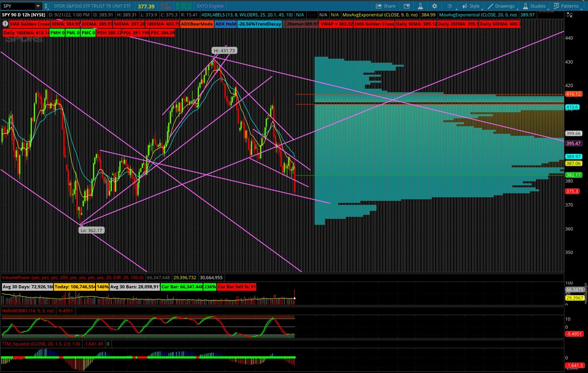588x373 pixels.
Task: Click the Lo: 362.17 price bubble
Action: pos(93,230)
